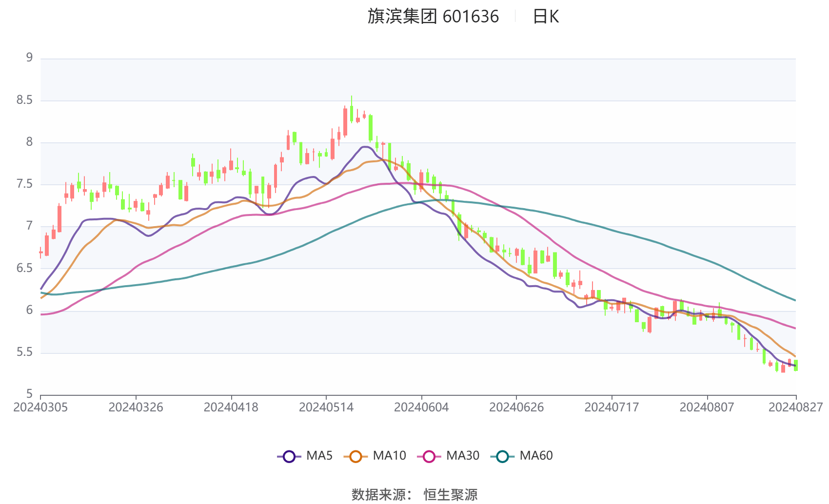Click y-axis value 8
829x504 pixels.
29,142
